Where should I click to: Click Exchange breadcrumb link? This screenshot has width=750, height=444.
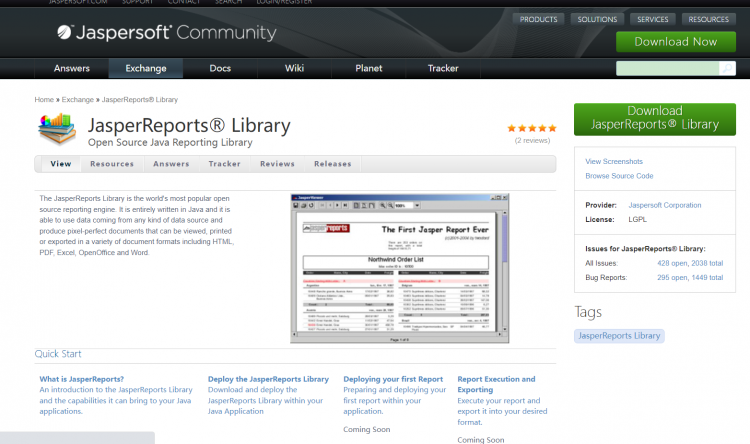click(77, 100)
